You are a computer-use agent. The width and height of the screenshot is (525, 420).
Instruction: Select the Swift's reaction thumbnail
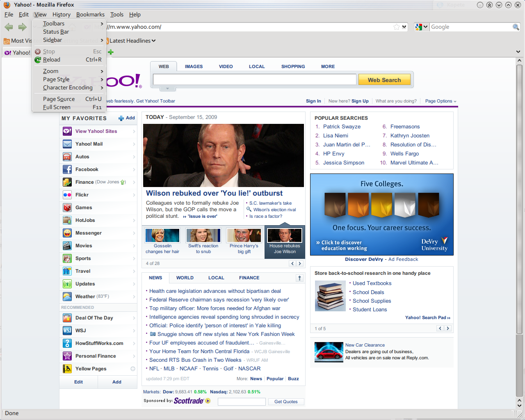click(x=203, y=235)
